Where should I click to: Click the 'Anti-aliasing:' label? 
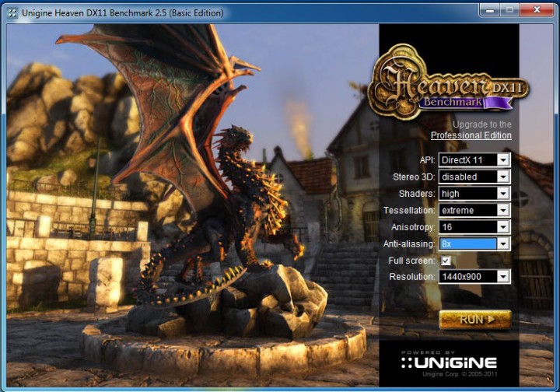409,244
